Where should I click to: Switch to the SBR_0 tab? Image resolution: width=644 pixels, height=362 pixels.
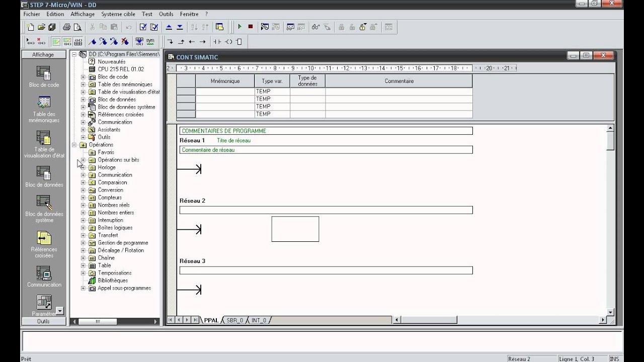pos(234,320)
